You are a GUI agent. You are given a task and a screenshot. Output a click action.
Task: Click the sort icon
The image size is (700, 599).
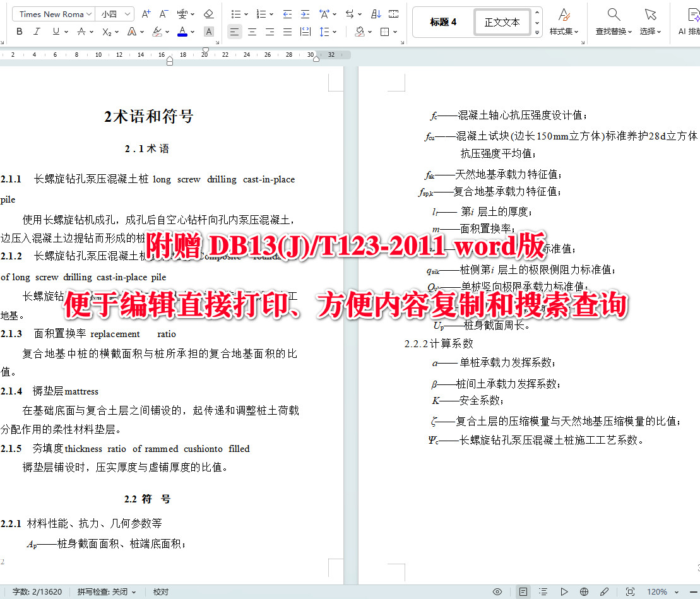(x=376, y=15)
